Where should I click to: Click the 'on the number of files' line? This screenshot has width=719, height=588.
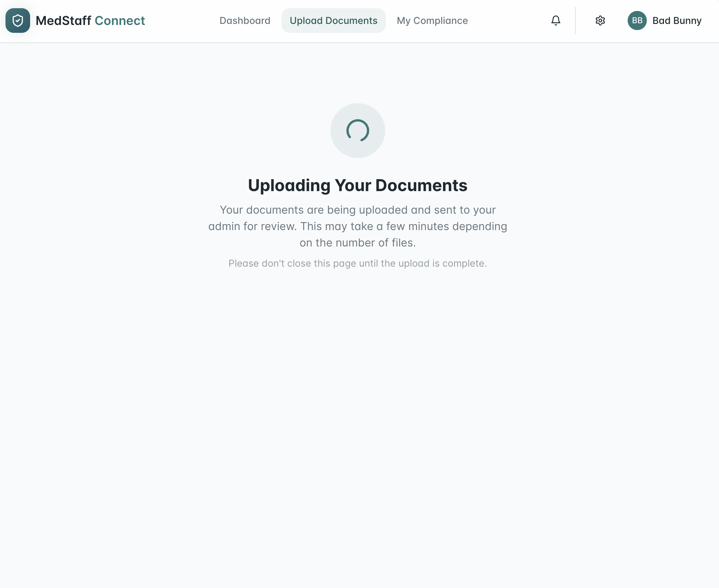(x=357, y=243)
